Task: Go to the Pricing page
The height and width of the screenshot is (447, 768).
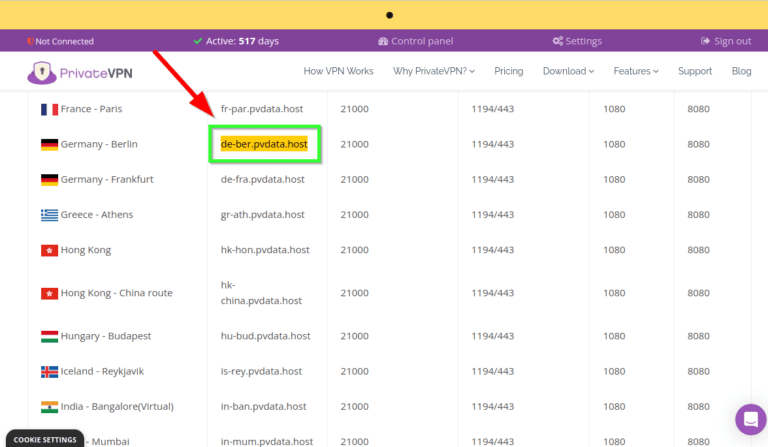Action: pos(508,71)
